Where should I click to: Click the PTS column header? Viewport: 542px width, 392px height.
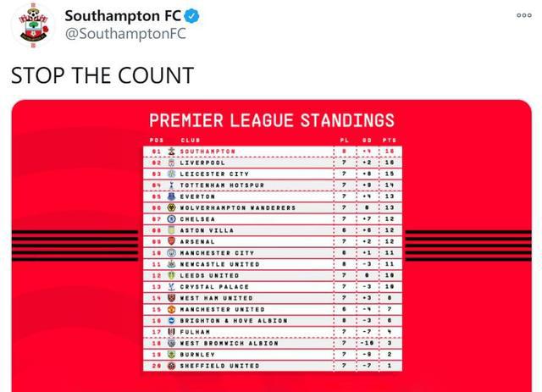(x=389, y=140)
